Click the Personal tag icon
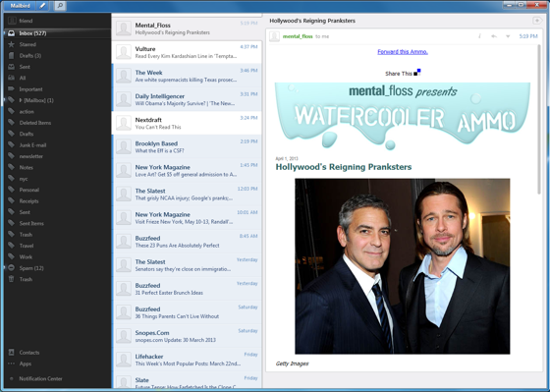 pos(11,190)
